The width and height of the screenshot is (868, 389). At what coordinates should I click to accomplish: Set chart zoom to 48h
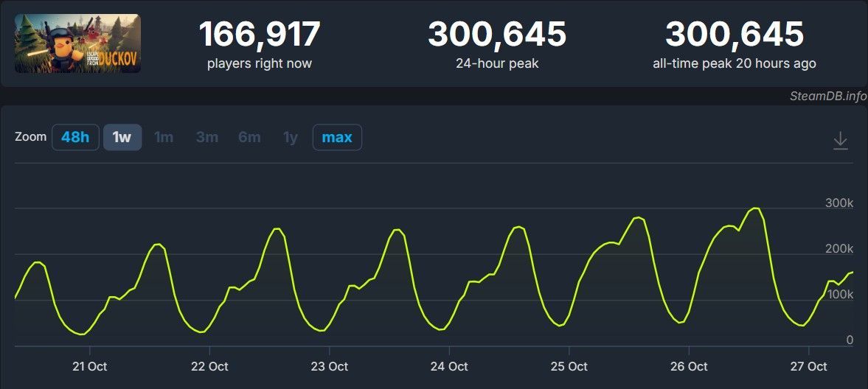click(75, 137)
